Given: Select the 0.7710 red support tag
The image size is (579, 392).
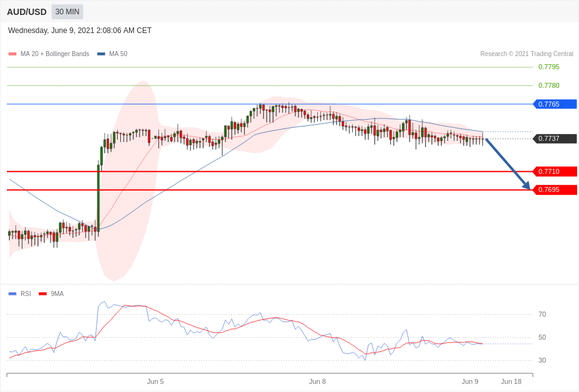Looking at the screenshot, I should [x=555, y=171].
